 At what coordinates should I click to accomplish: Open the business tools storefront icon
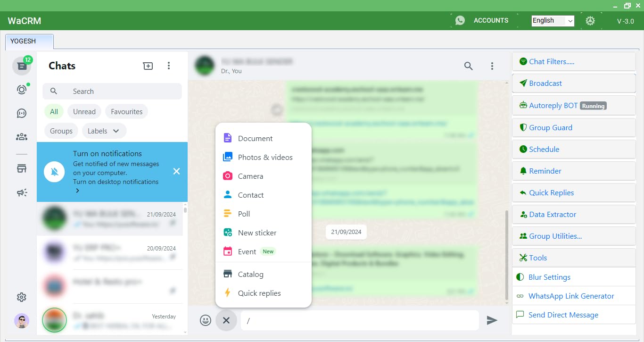[x=22, y=168]
